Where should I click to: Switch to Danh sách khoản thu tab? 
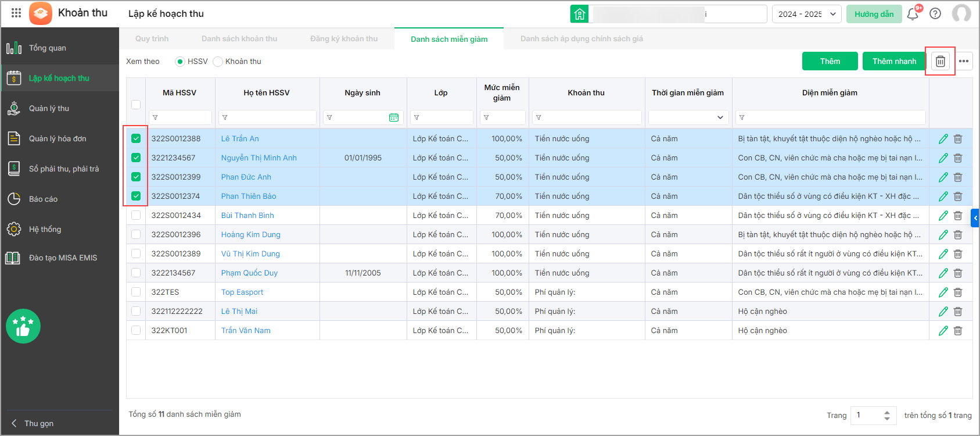click(239, 39)
